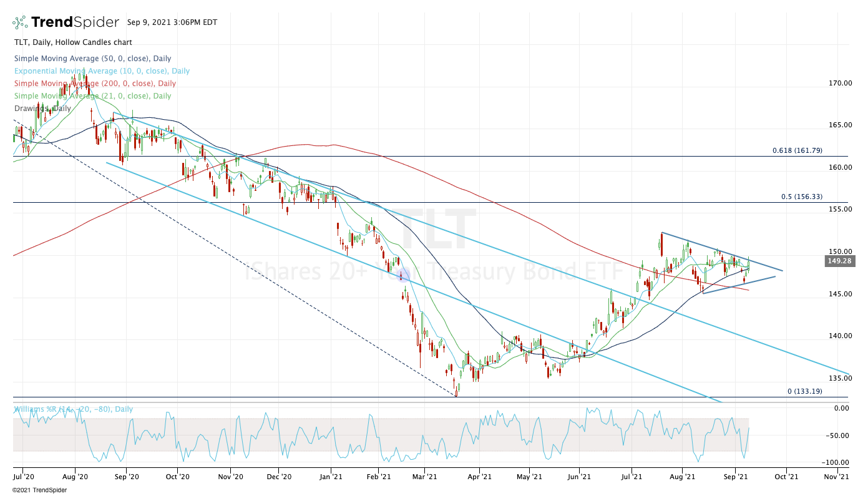Select the 0.5 (156.33) Fibonacci level label
The height and width of the screenshot is (496, 868).
click(801, 197)
